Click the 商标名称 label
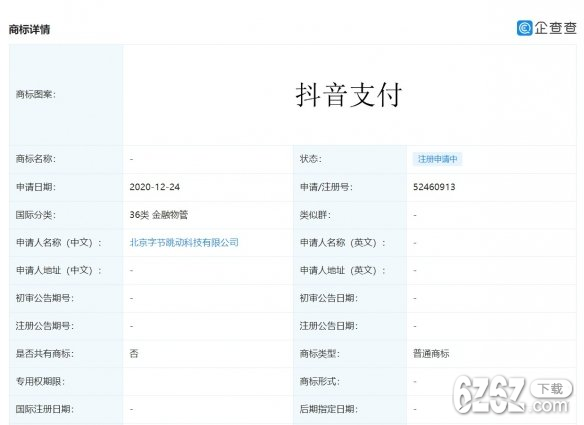The height and width of the screenshot is (425, 584). [x=36, y=159]
